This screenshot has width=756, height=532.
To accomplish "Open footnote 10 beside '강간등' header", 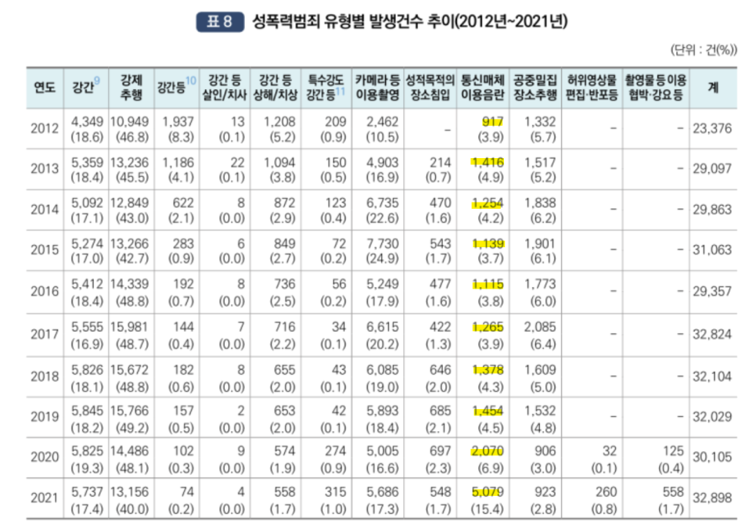I will coord(190,81).
